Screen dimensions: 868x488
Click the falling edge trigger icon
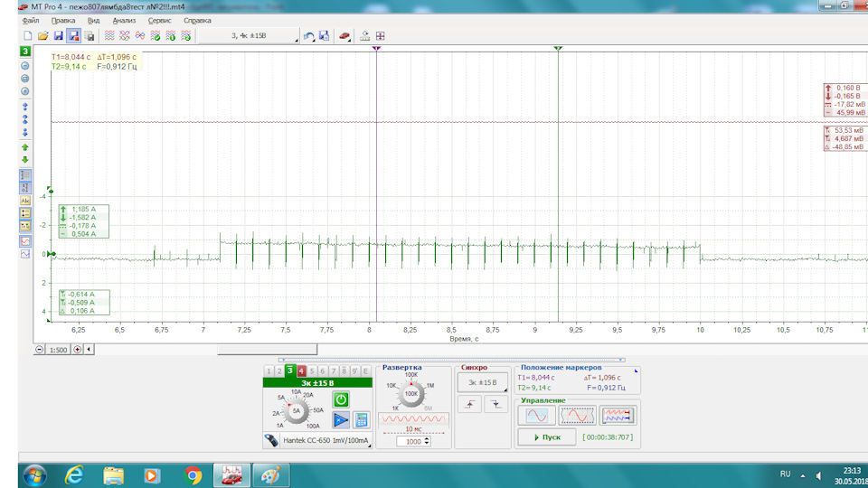click(x=494, y=406)
